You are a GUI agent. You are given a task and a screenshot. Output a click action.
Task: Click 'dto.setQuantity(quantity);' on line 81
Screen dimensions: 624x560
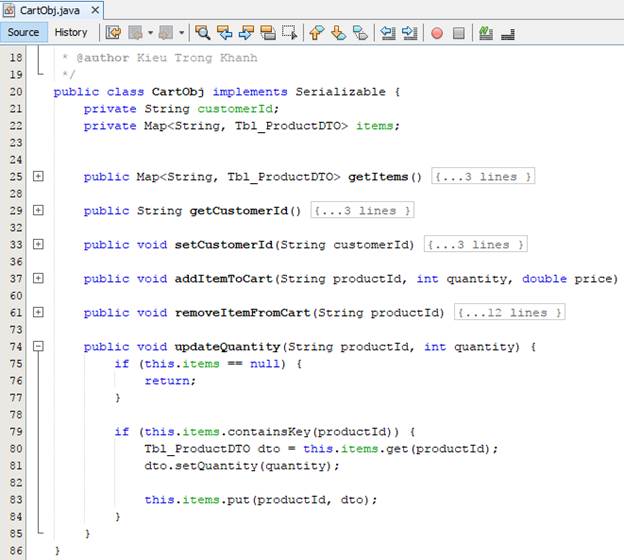242,466
